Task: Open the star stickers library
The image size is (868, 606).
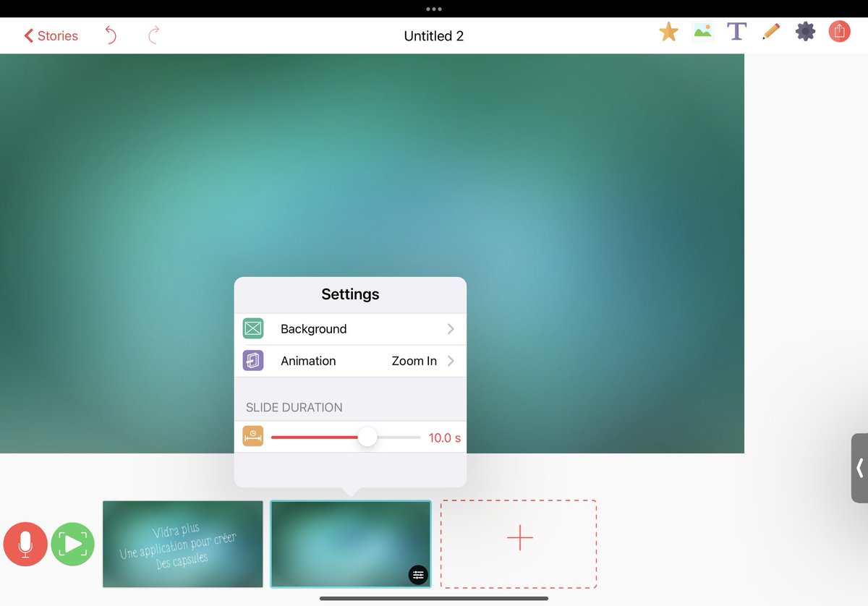Action: pos(668,32)
